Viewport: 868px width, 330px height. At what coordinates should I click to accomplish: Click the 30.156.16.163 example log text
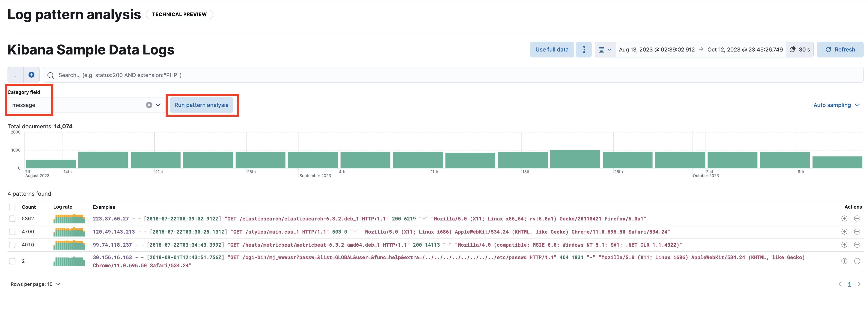pos(448,261)
